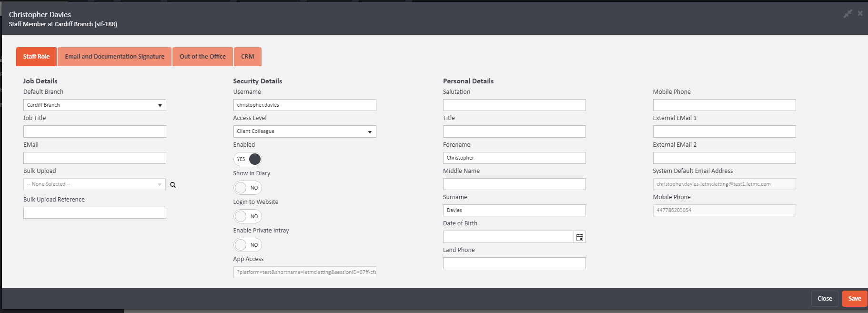Open the Date of Birth calendar picker

click(579, 237)
